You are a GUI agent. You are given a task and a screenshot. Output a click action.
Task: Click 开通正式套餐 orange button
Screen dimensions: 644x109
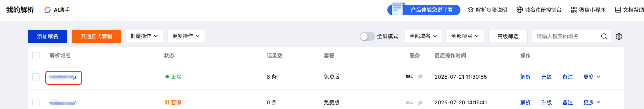pyautogui.click(x=96, y=36)
